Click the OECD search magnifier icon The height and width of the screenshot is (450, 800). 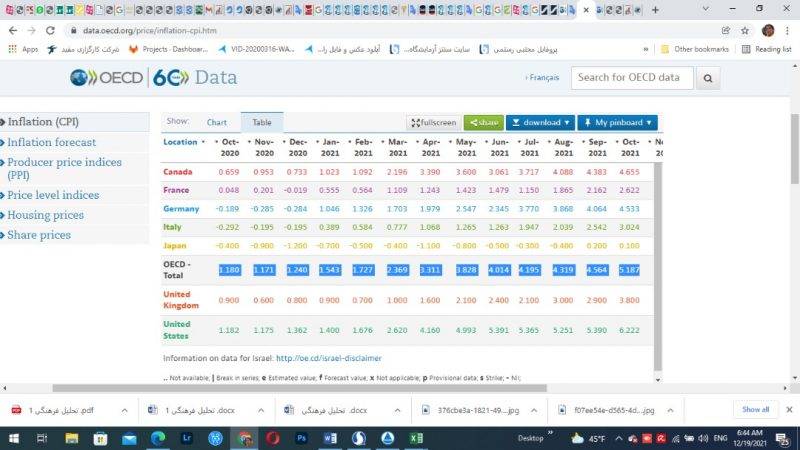pyautogui.click(x=708, y=78)
